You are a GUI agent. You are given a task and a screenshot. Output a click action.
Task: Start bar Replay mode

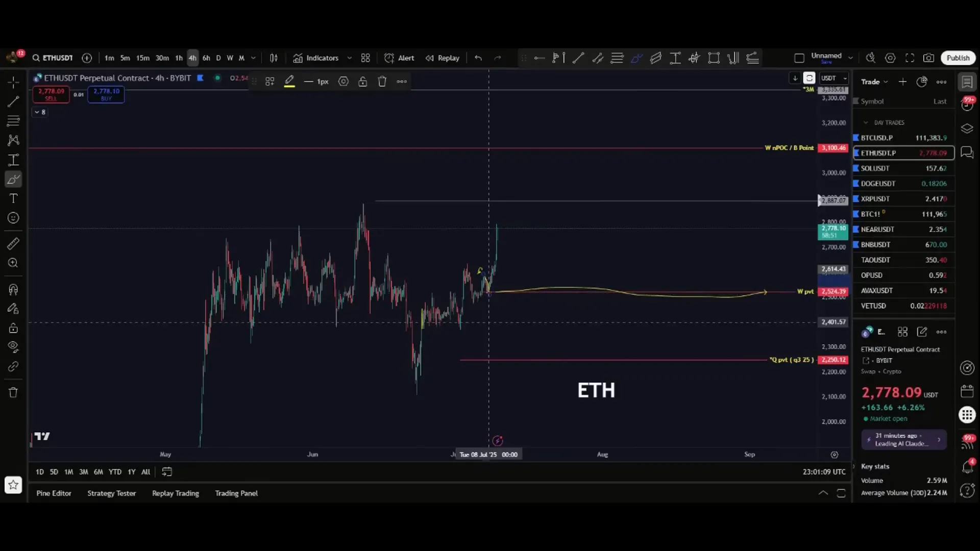click(443, 58)
